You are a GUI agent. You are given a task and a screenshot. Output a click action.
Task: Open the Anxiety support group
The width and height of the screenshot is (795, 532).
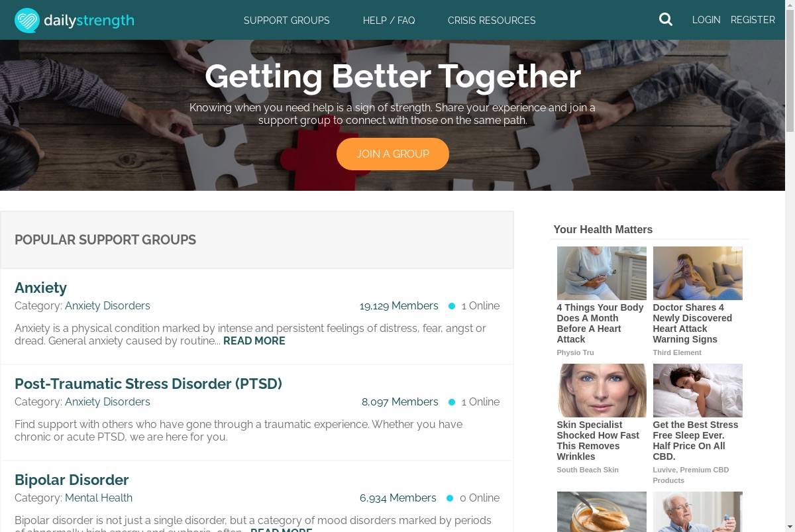40,288
